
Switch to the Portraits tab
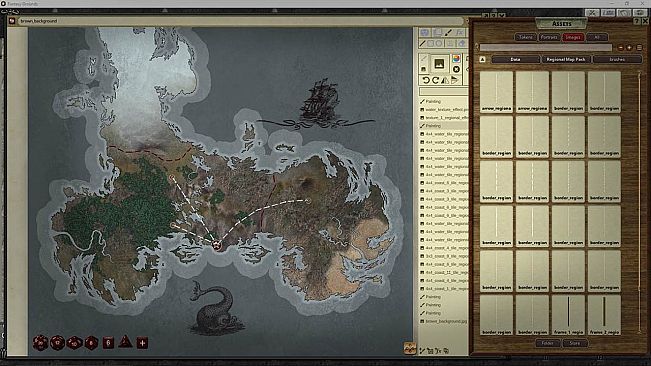(549, 37)
